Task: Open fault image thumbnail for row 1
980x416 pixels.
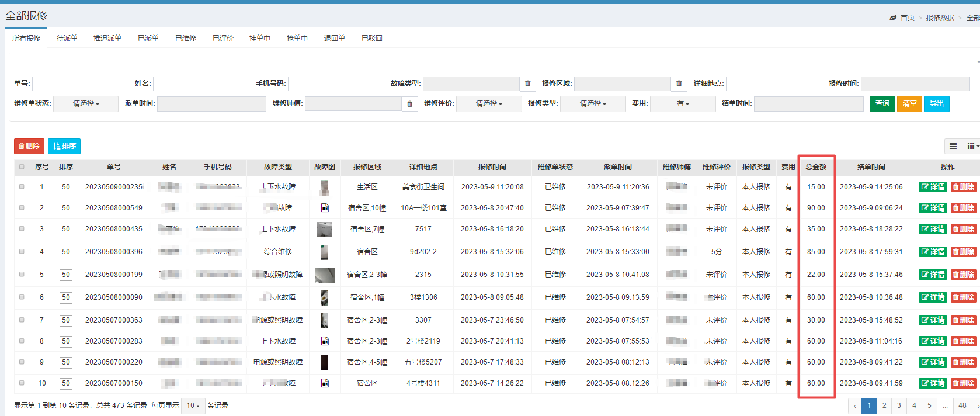Action: tap(325, 187)
